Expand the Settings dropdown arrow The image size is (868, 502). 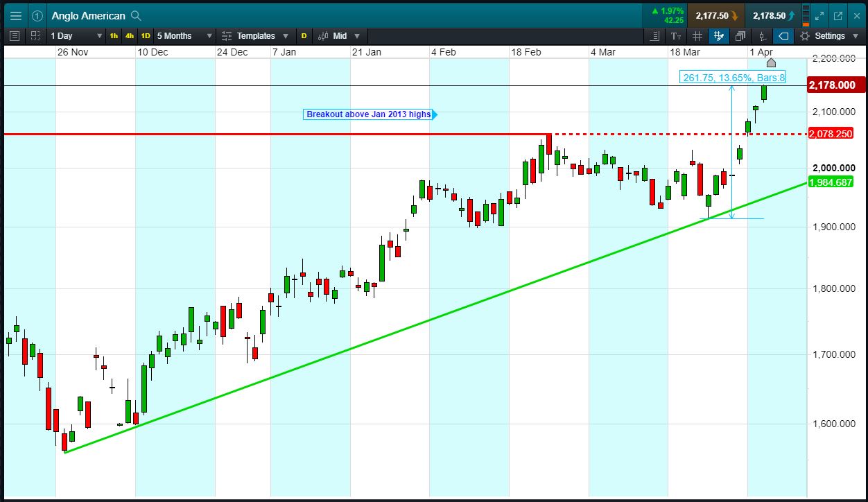[x=855, y=36]
